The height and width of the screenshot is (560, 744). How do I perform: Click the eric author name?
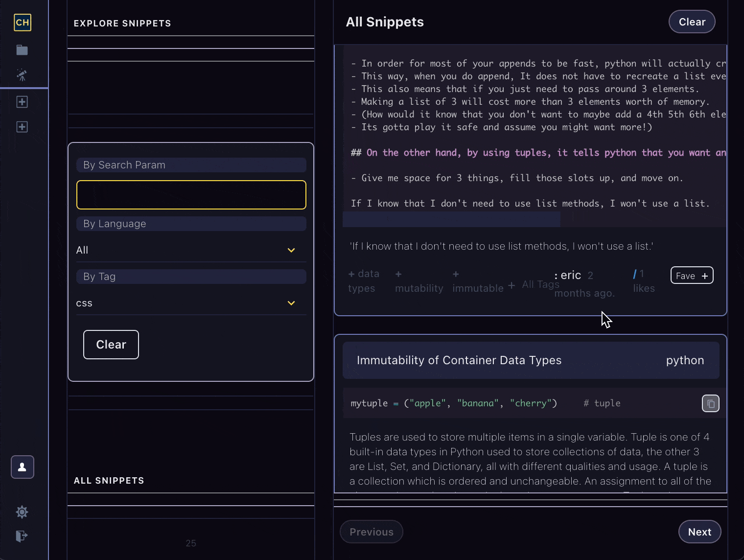[571, 276]
